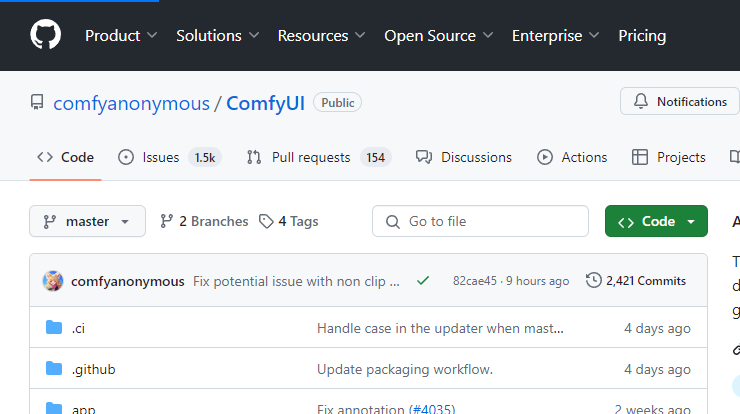This screenshot has width=740, height=414.
Task: Open the Pricing page
Action: (642, 36)
